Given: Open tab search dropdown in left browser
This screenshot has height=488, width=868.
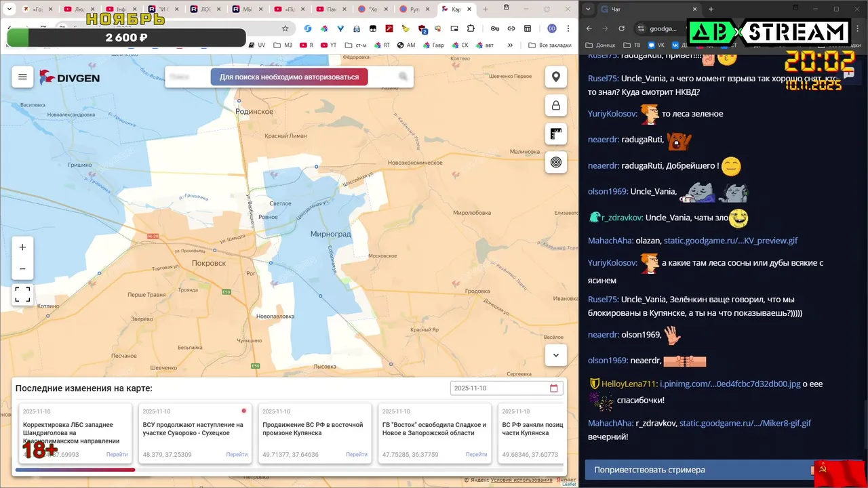Looking at the screenshot, I should click(9, 9).
